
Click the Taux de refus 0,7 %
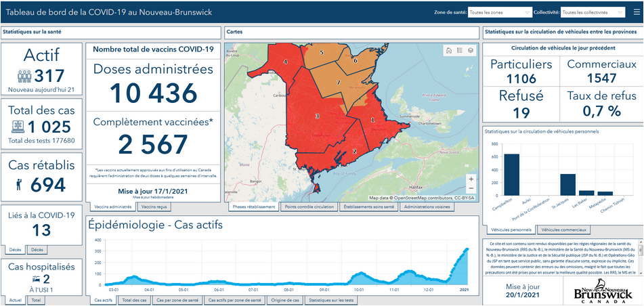[602, 111]
